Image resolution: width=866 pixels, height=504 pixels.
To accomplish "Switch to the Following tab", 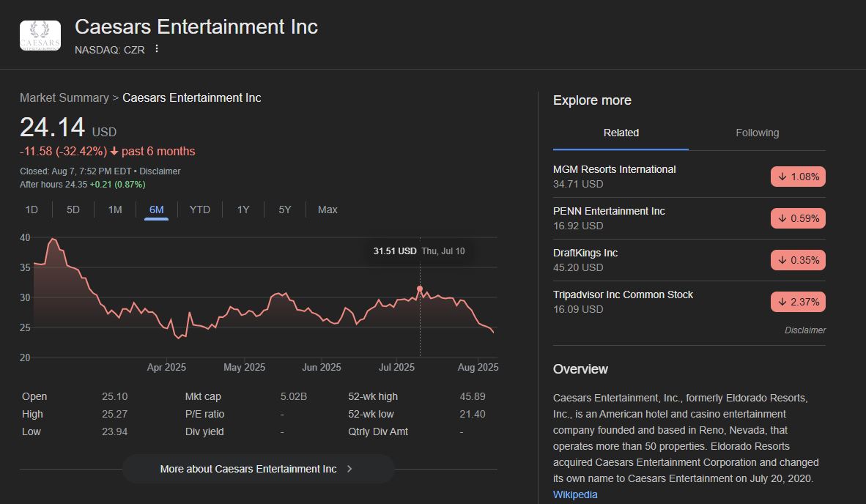I will (757, 133).
